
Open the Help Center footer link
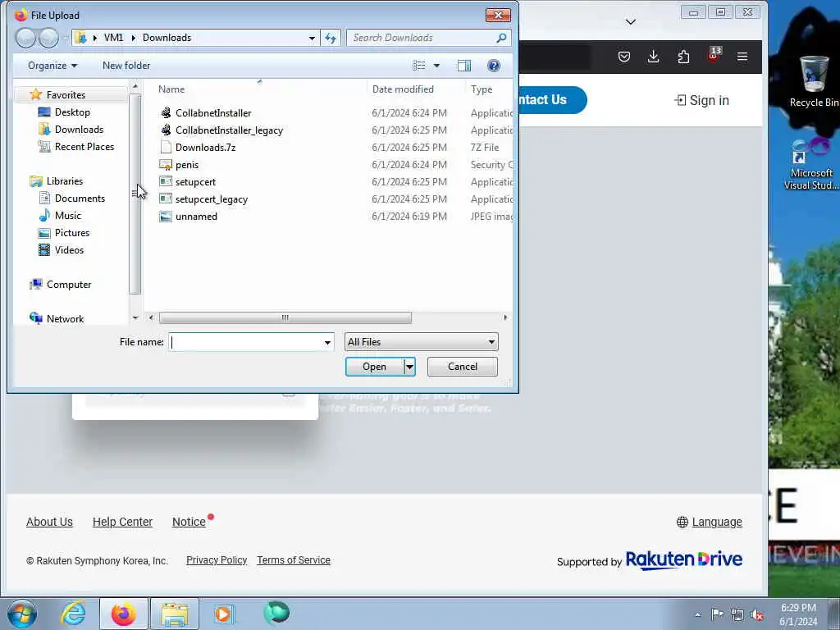122,522
